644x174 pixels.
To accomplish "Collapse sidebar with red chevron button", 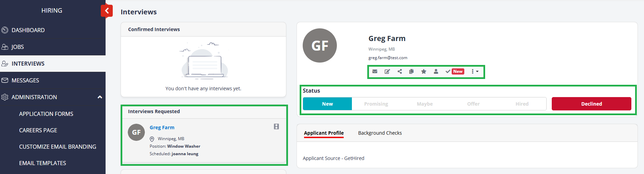I will pyautogui.click(x=107, y=11).
